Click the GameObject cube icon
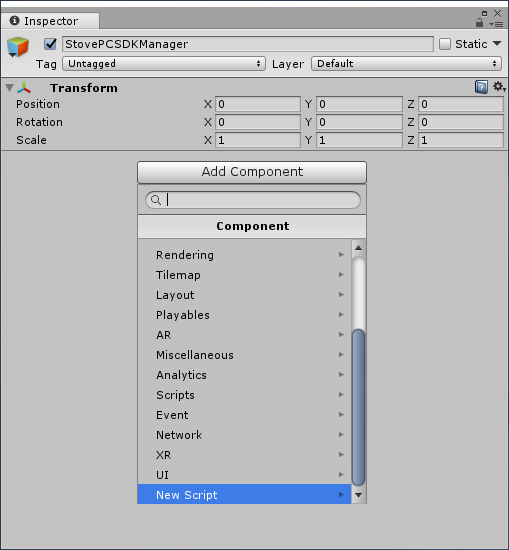Screen dimensions: 509x550 (18, 46)
